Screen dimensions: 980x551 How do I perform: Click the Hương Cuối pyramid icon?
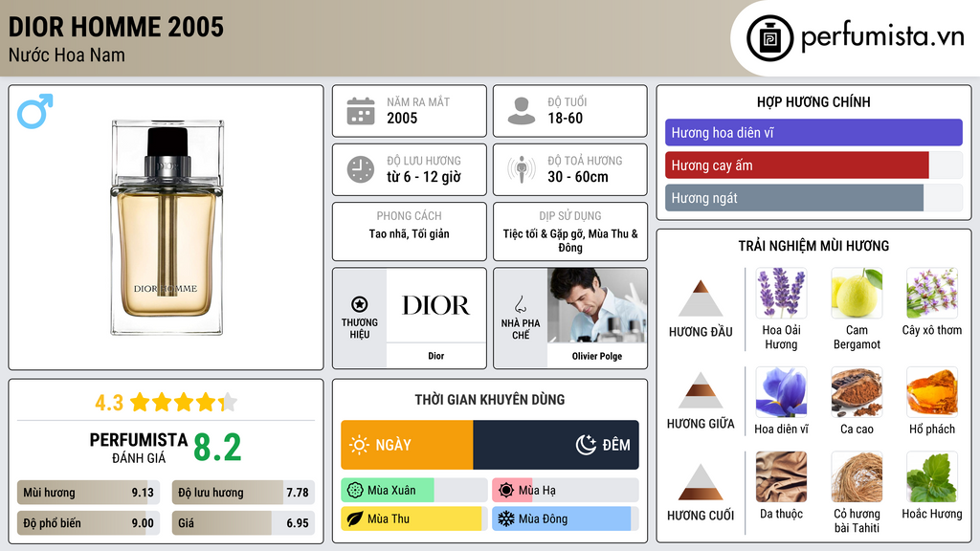coord(701,482)
